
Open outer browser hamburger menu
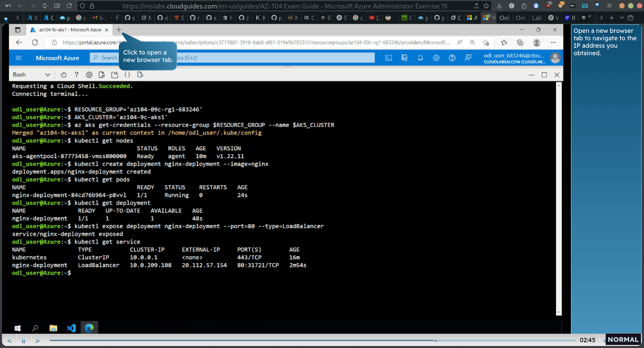[x=609, y=6]
